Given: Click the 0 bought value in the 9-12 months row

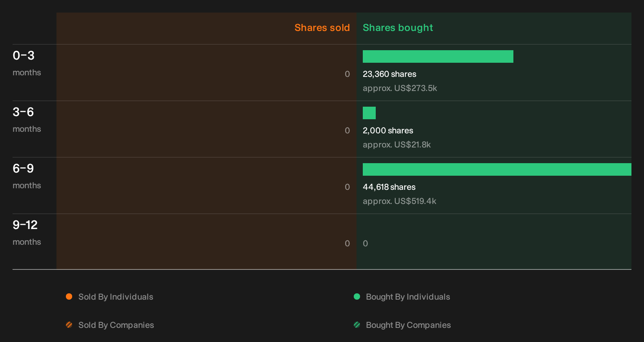Looking at the screenshot, I should click(x=365, y=244).
